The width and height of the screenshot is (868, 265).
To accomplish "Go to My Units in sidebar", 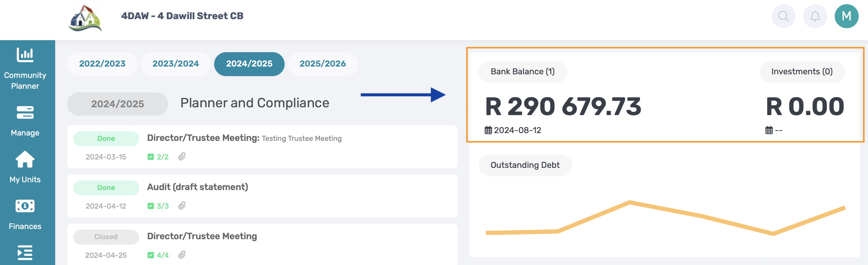I will pyautogui.click(x=25, y=167).
